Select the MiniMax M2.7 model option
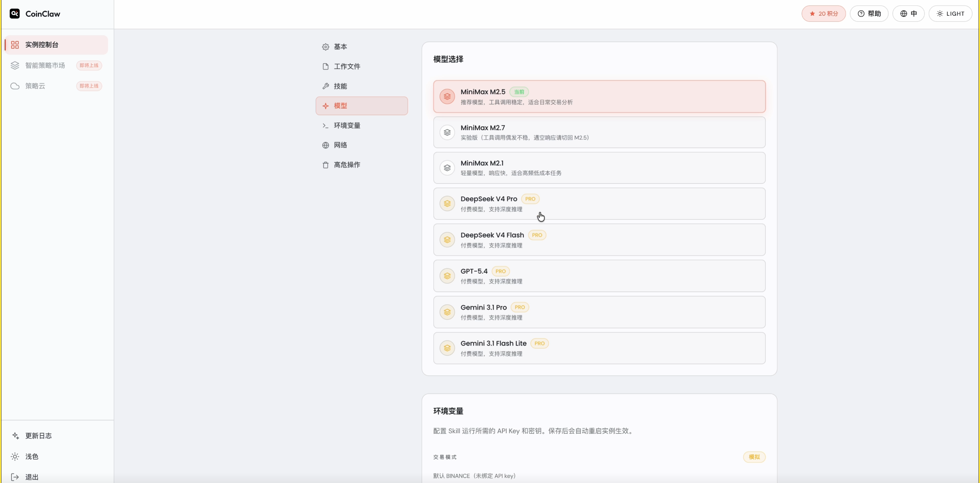This screenshot has height=483, width=980. click(599, 132)
